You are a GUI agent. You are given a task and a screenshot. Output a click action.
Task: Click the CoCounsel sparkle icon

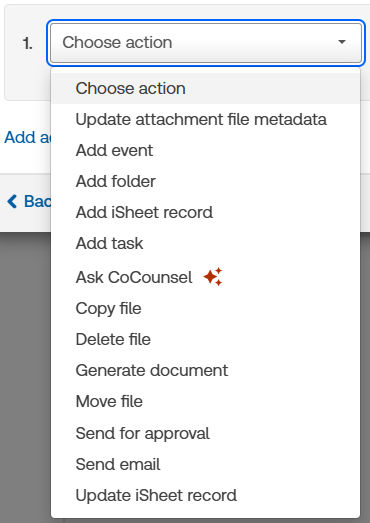(213, 277)
